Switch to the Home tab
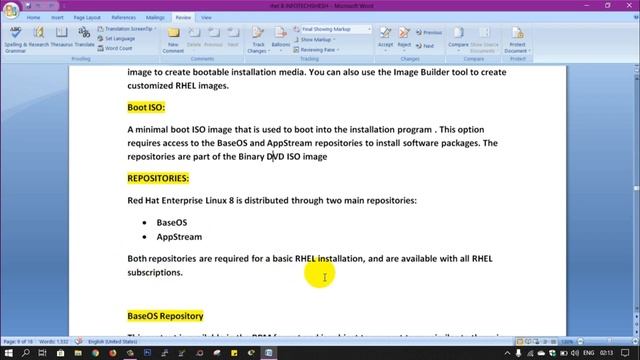The height and width of the screenshot is (360, 640). point(33,18)
